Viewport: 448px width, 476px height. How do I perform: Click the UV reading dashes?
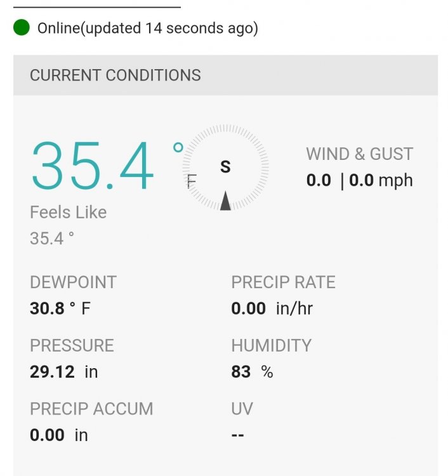tap(238, 435)
